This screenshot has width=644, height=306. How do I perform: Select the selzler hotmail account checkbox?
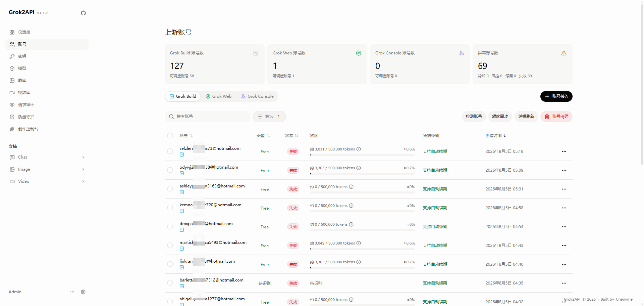click(x=170, y=151)
